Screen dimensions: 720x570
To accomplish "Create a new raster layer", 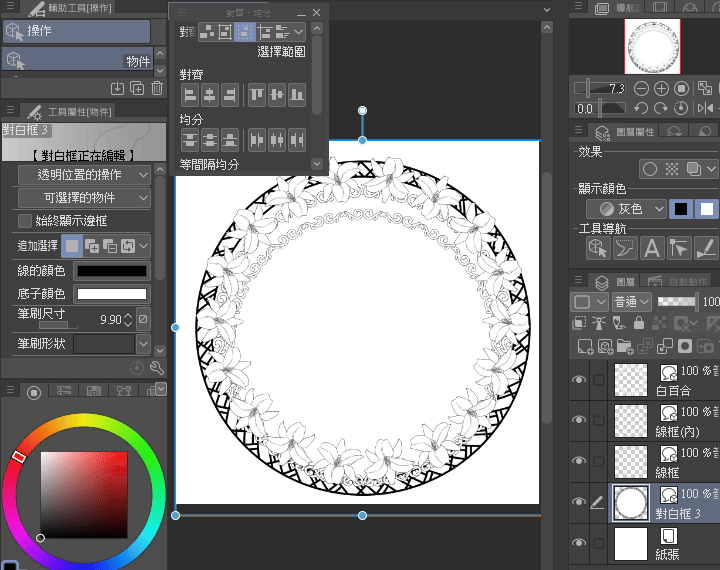I will (x=585, y=346).
